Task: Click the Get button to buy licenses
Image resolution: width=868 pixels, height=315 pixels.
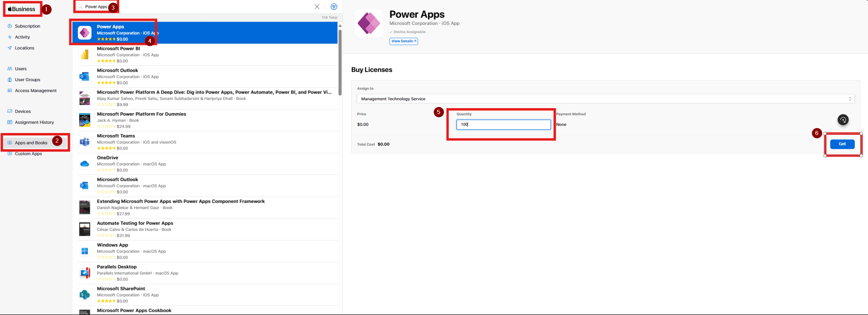Action: coord(842,144)
